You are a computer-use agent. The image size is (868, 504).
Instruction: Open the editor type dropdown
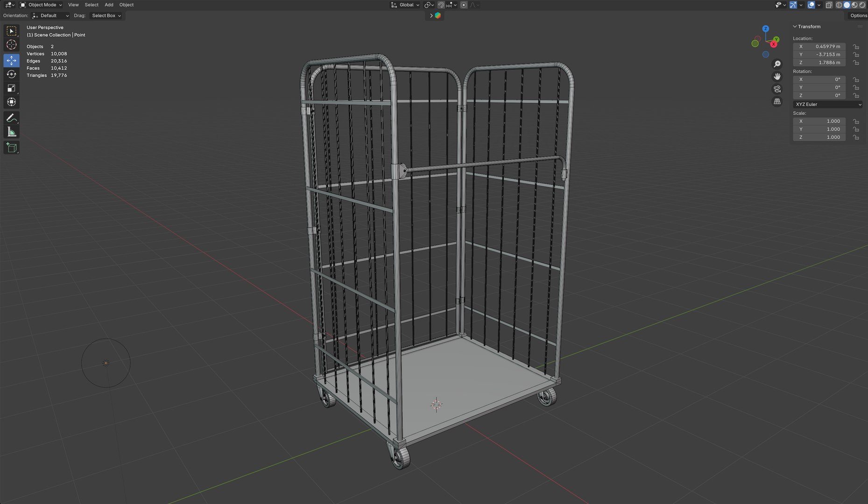[x=9, y=5]
